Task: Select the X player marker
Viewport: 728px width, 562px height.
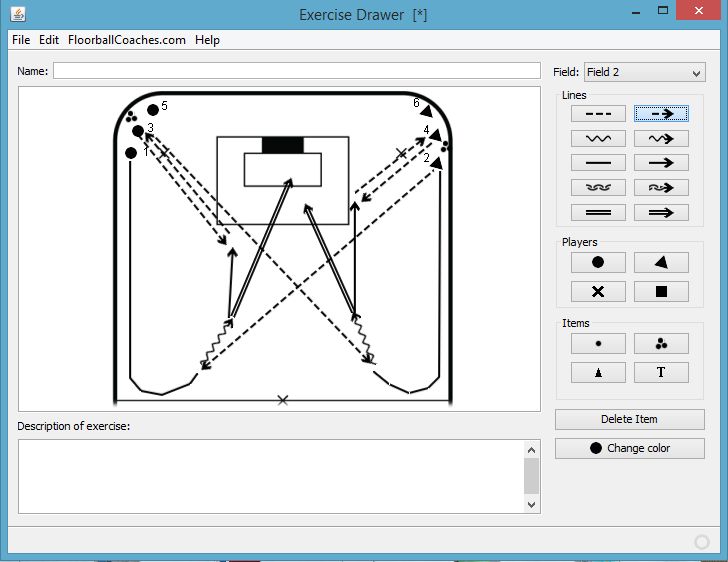Action: [x=598, y=291]
